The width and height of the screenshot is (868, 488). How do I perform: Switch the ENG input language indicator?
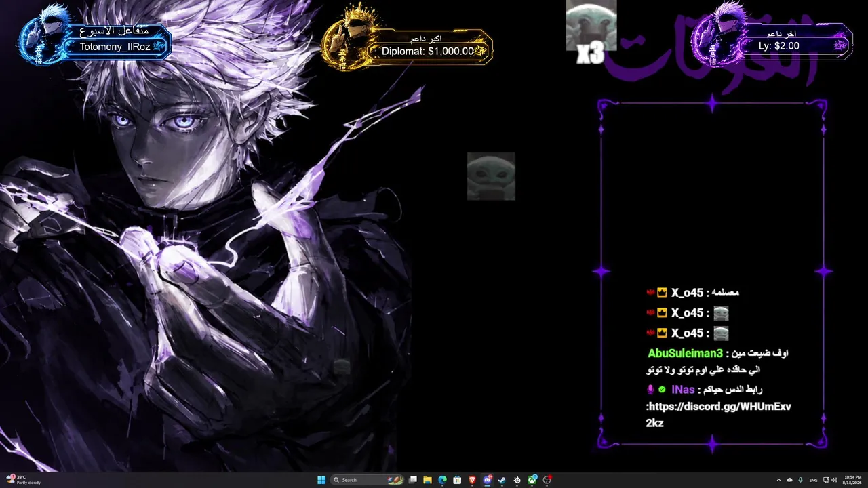[813, 480]
